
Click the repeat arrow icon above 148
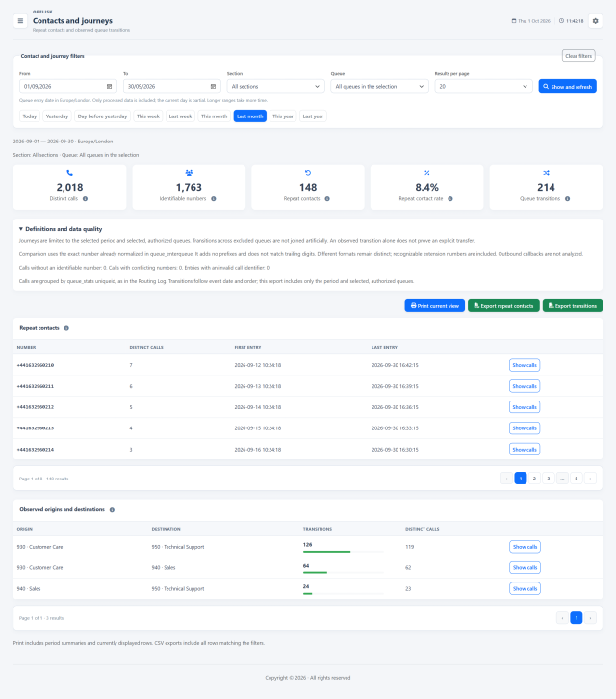point(308,173)
